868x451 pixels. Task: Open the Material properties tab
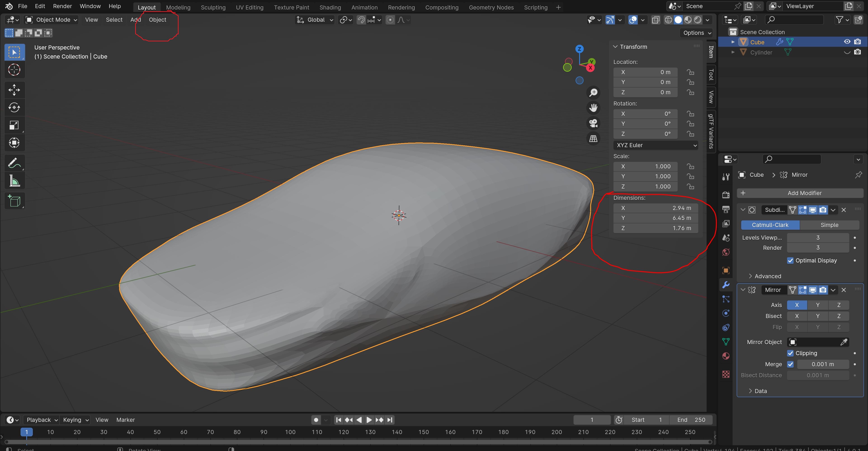pyautogui.click(x=726, y=356)
